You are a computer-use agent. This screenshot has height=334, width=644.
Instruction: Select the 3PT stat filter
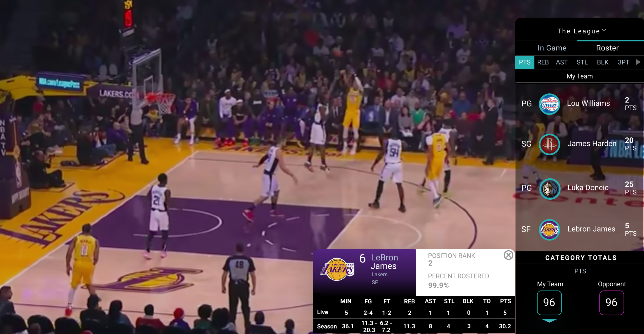coord(623,62)
